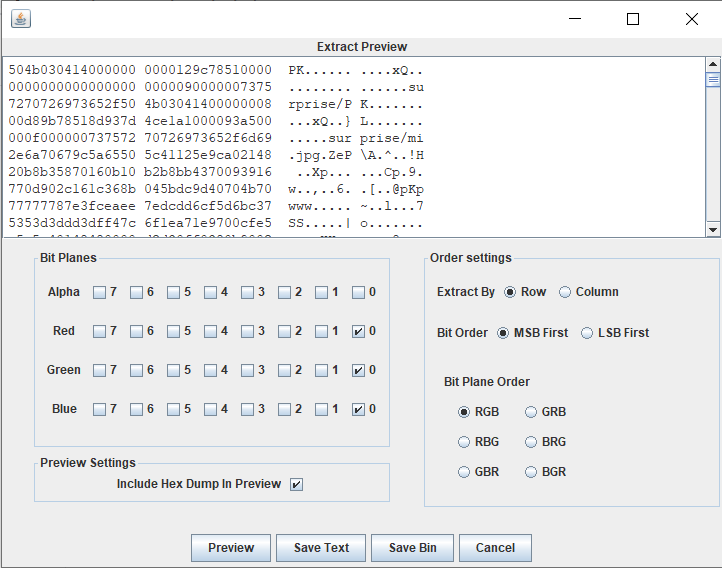Select BGR bit plane order
Screen dimensions: 722x568
(x=531, y=472)
